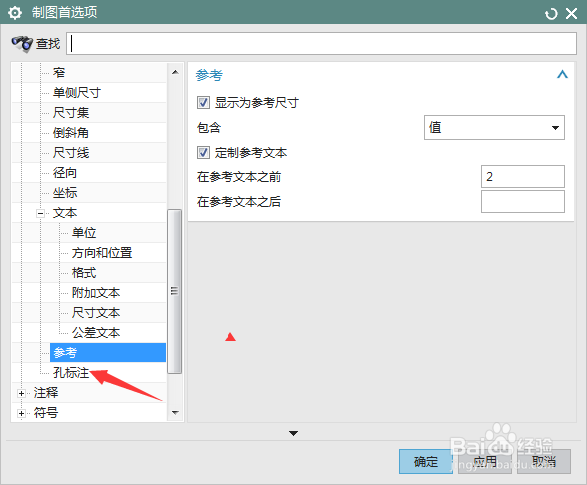Collapse the 文本 tree node

(40, 213)
